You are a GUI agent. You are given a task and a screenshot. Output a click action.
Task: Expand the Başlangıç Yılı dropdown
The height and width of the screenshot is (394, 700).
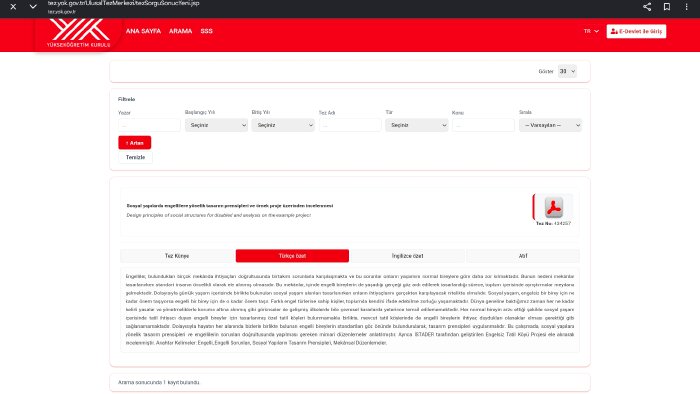(216, 125)
